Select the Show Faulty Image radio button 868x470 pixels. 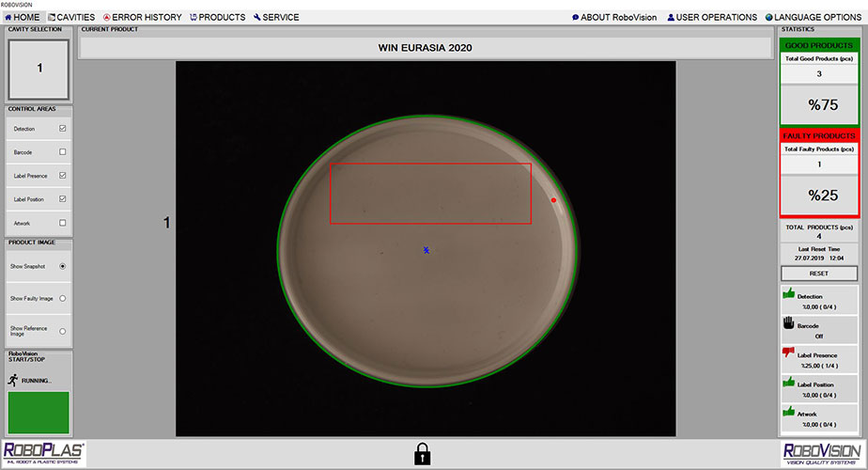pos(63,298)
